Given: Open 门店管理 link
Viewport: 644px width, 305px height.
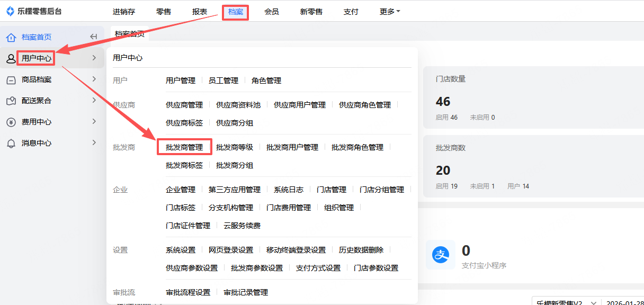Looking at the screenshot, I should pyautogui.click(x=332, y=190).
